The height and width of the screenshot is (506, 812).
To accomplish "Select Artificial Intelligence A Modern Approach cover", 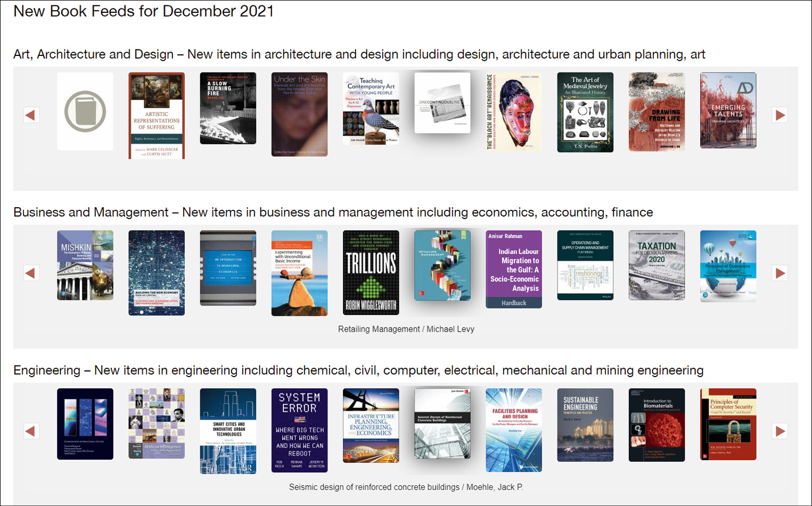I will (157, 423).
